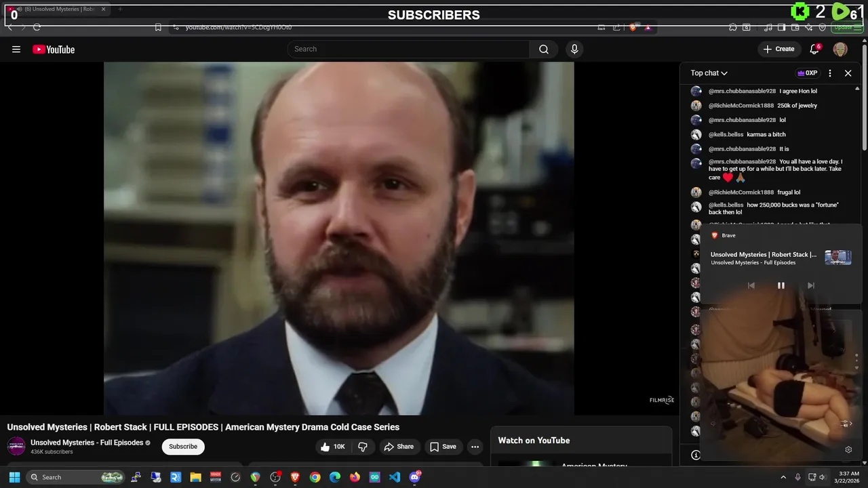Viewport: 868px width, 488px height.
Task: Open Leo AI sparkle icon
Action: click(x=809, y=27)
